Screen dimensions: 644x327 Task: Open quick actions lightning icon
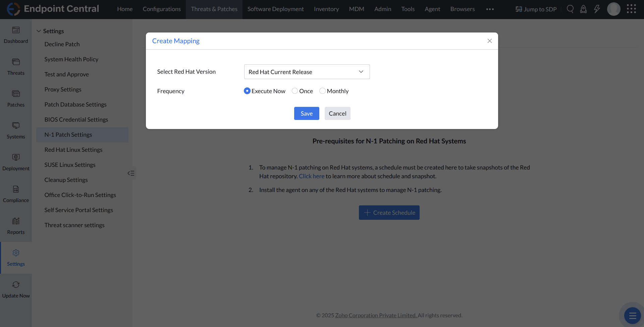pyautogui.click(x=597, y=9)
